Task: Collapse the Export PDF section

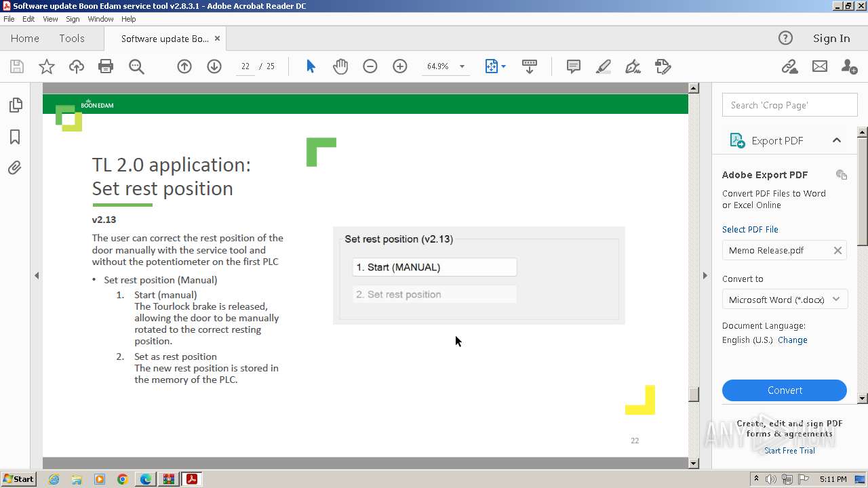Action: click(x=837, y=140)
